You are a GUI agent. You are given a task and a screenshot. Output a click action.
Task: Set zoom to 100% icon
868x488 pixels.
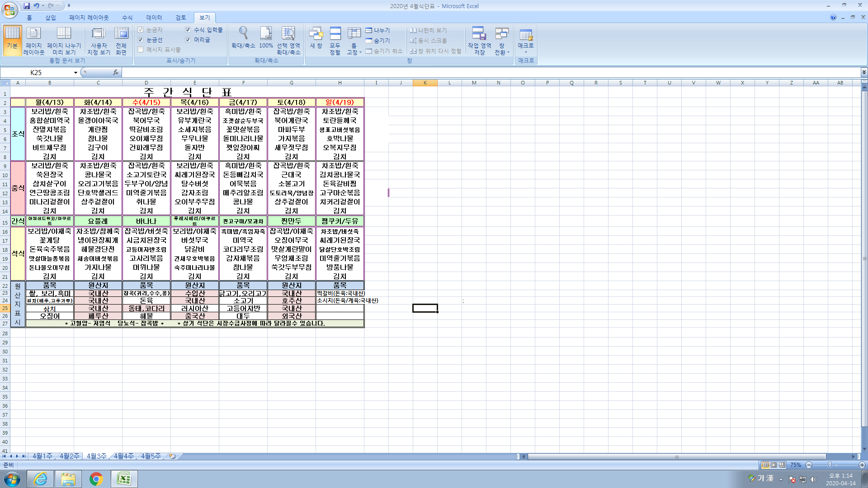(x=266, y=38)
